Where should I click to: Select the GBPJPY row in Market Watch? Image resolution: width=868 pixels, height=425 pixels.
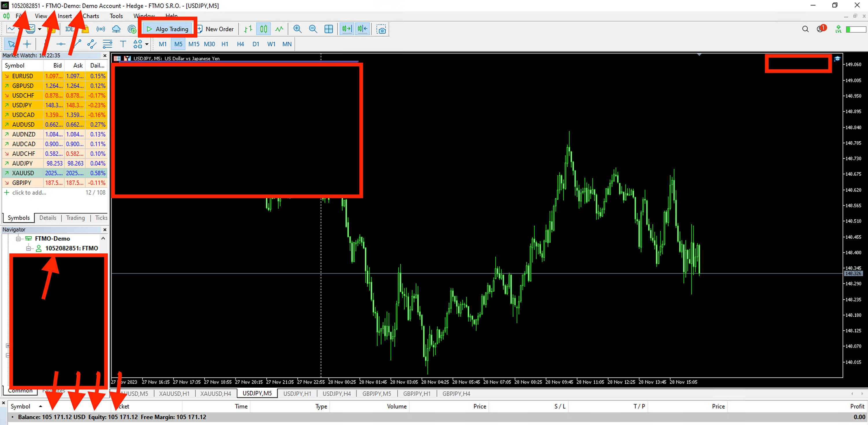(22, 183)
